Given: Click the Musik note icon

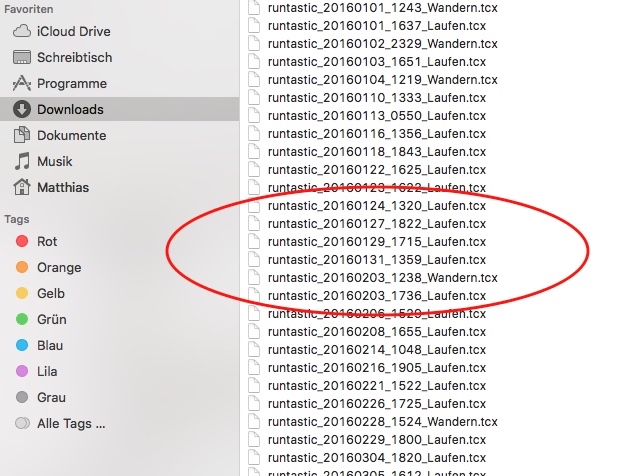Looking at the screenshot, I should [22, 162].
